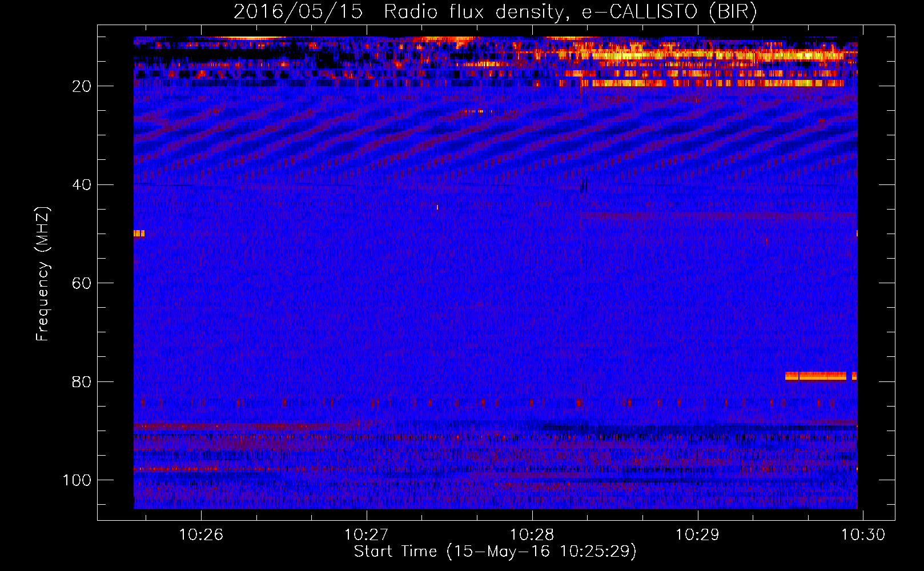Click the 10:28 time tick label

pyautogui.click(x=532, y=535)
